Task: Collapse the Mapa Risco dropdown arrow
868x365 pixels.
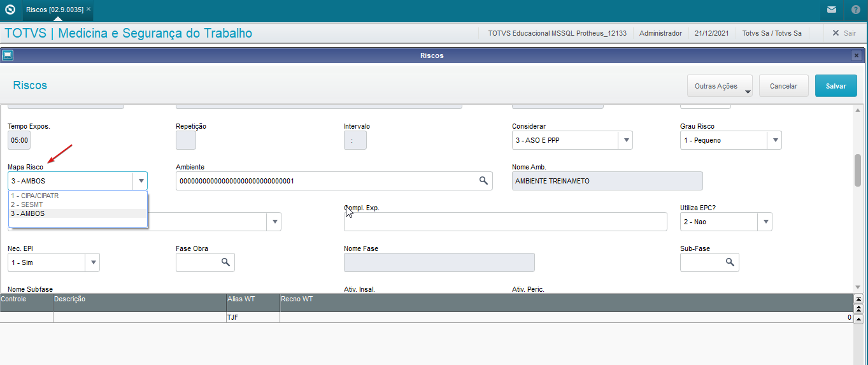Action: pos(140,181)
